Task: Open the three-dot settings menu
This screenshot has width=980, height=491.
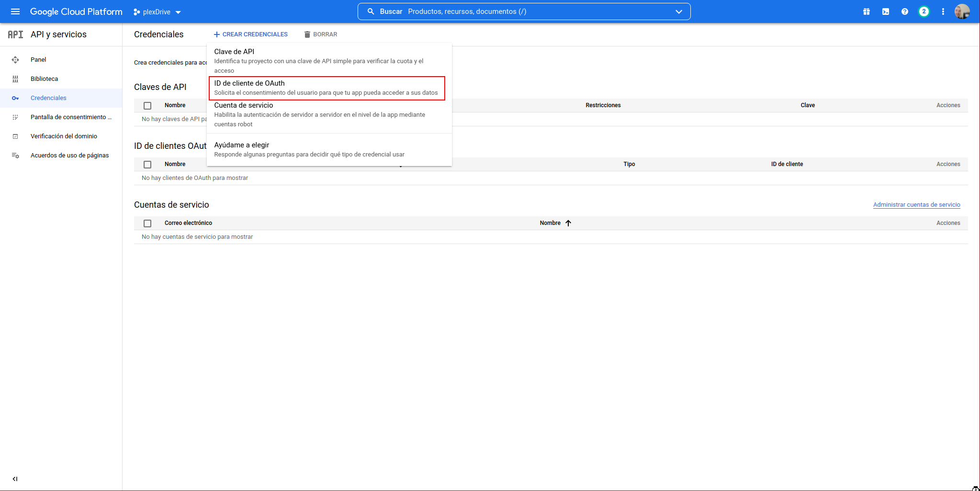Action: click(x=943, y=11)
